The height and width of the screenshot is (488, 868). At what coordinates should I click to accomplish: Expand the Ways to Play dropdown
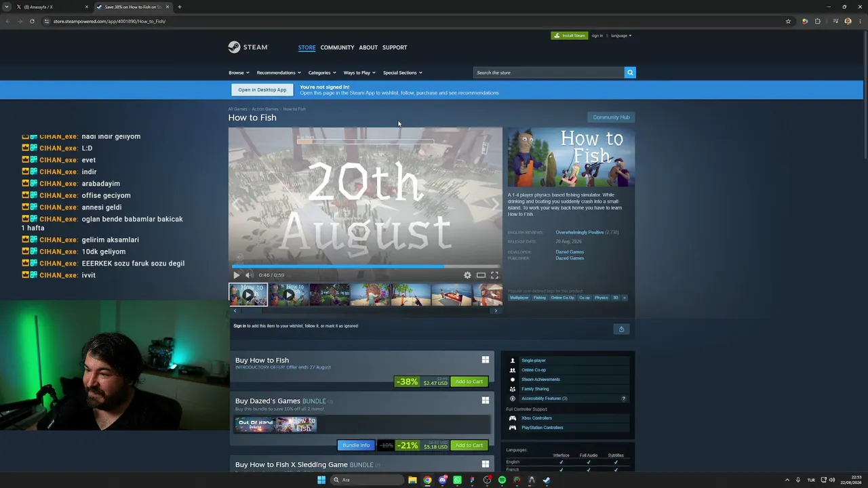[359, 73]
